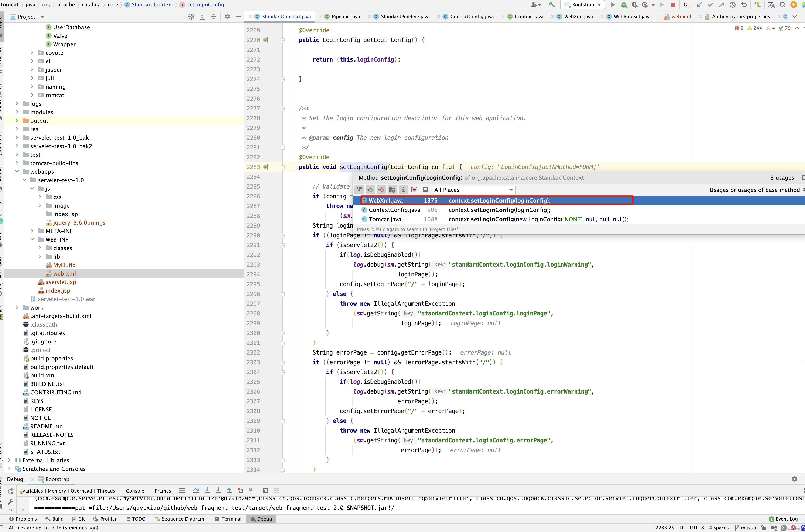
Task: Open All Places scope dropdown
Action: [x=474, y=190]
